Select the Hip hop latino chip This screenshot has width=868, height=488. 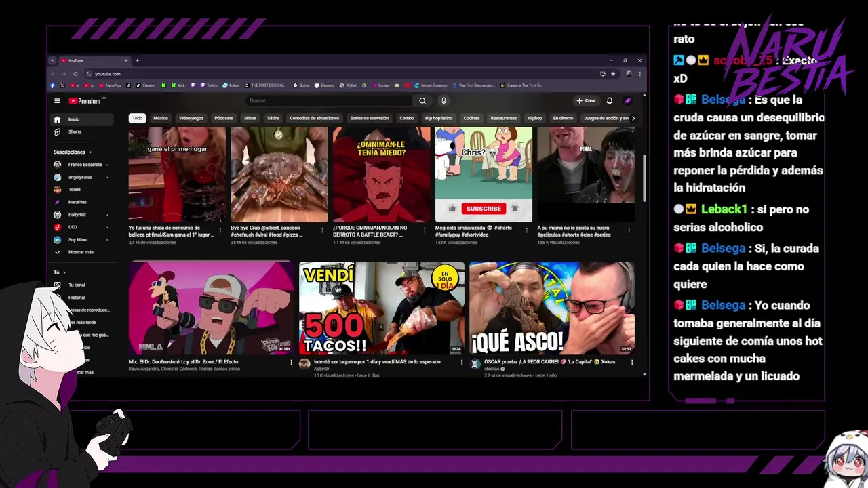click(x=439, y=118)
